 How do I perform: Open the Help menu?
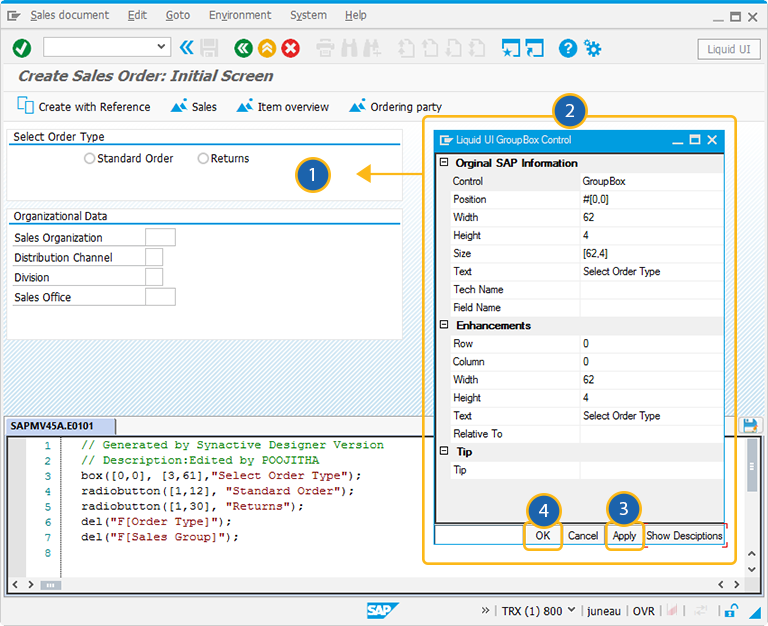pyautogui.click(x=356, y=15)
